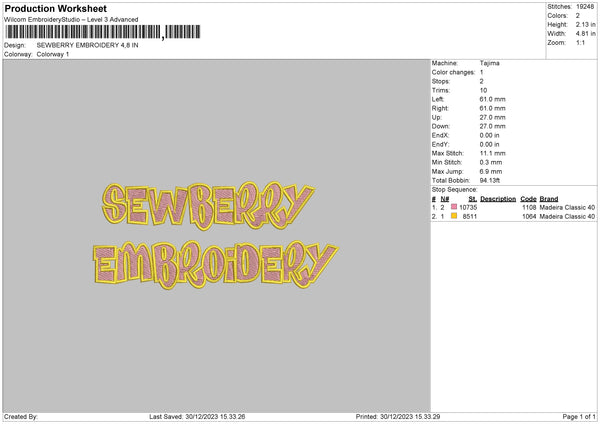This screenshot has width=600, height=424.
Task: Click 'Page 1 of 1' in footer
Action: 579,417
